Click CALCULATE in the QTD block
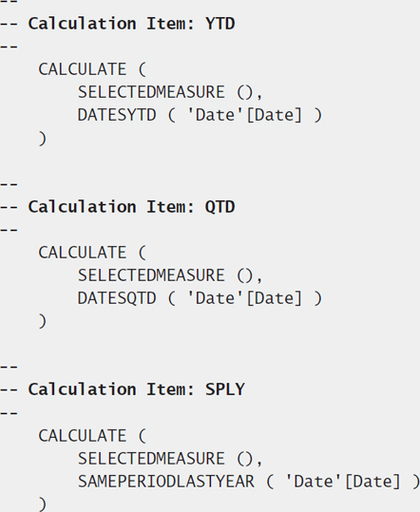420x512 pixels. [x=83, y=253]
